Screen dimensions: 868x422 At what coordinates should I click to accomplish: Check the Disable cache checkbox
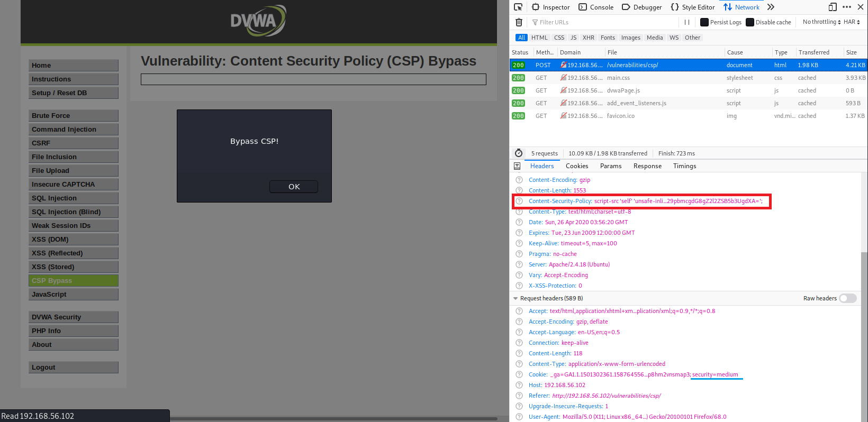click(x=750, y=22)
